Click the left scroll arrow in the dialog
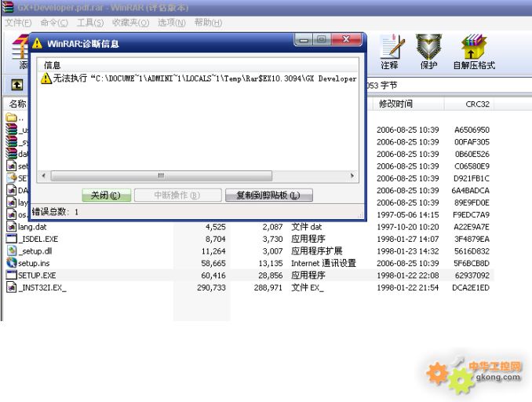Image resolution: width=532 pixels, height=402 pixels. point(43,176)
